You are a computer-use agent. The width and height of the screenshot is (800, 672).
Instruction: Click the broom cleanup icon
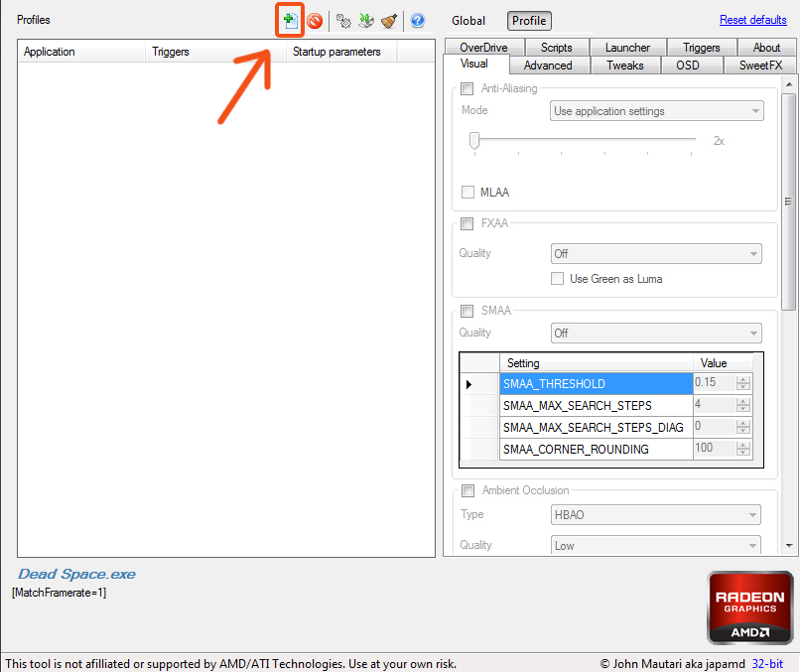pos(389,20)
